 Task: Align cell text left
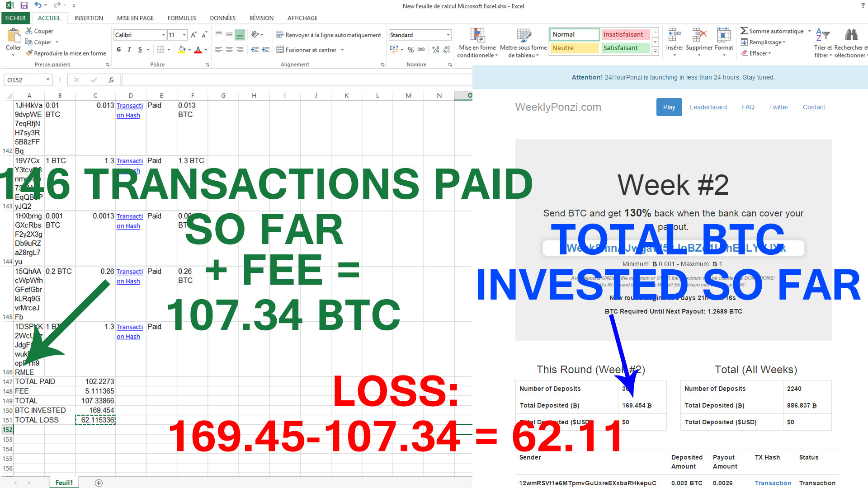pyautogui.click(x=219, y=50)
